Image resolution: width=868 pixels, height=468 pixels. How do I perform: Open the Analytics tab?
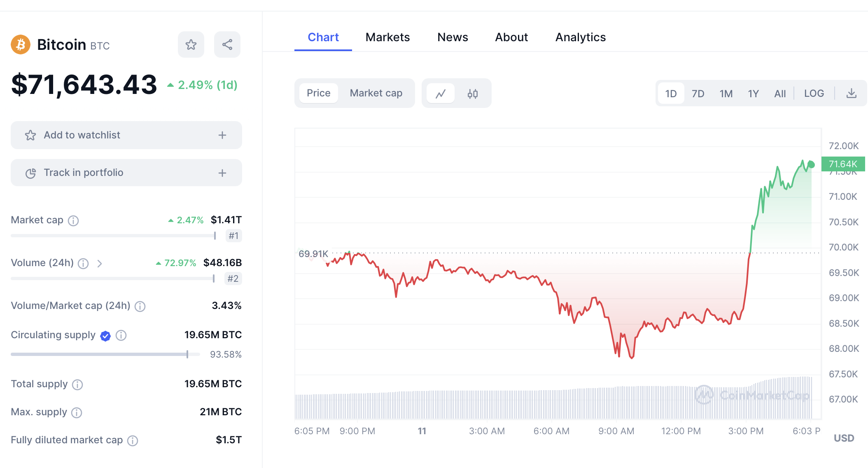(x=581, y=37)
